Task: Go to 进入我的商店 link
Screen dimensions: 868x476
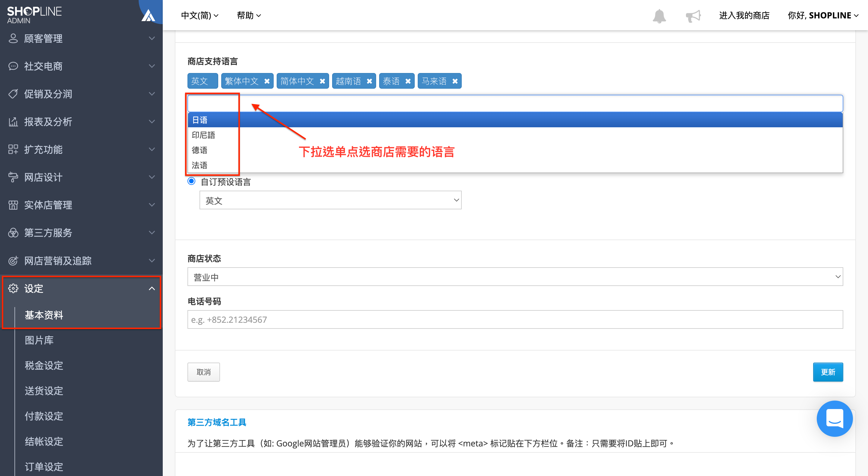Action: click(744, 15)
